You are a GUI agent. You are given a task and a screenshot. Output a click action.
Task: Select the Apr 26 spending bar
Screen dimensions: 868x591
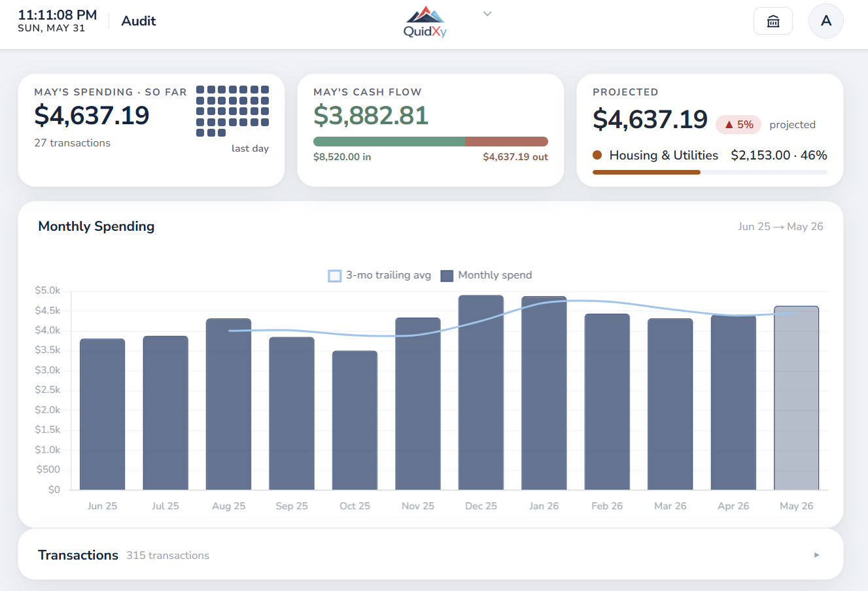pos(733,403)
